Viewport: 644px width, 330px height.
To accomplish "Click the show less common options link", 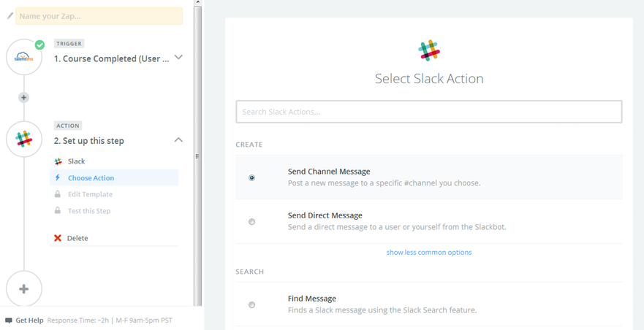I will click(429, 253).
